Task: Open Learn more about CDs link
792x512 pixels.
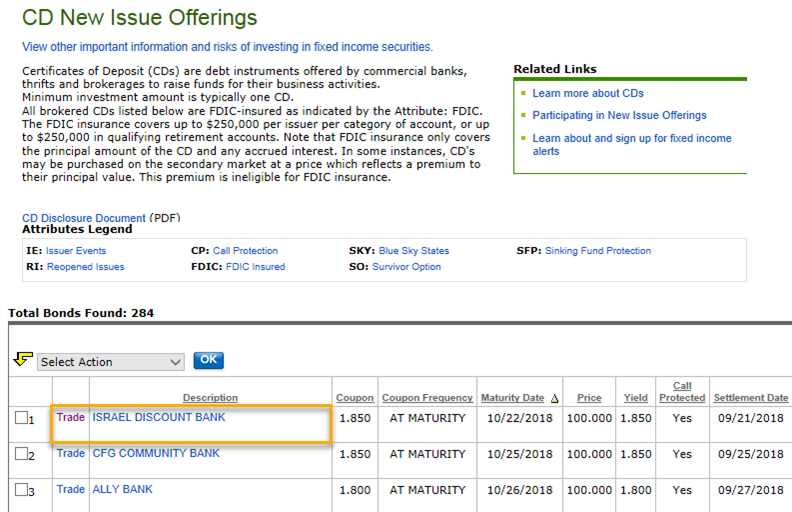Action: click(x=588, y=93)
